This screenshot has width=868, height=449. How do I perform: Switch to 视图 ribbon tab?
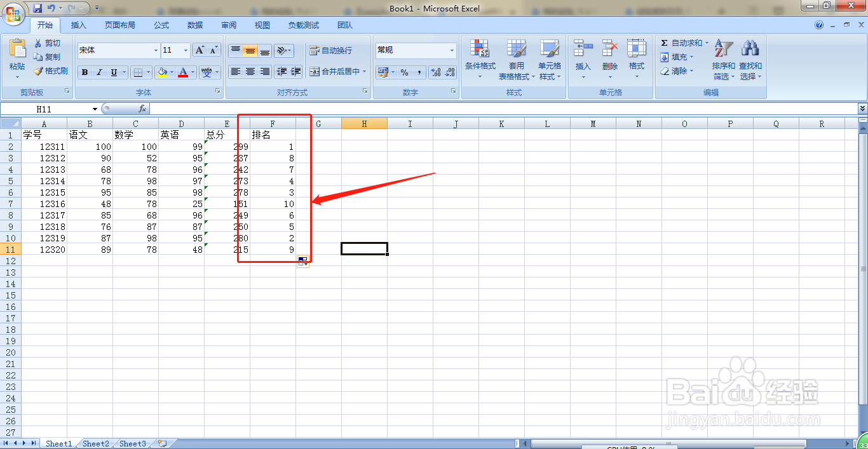coord(262,25)
